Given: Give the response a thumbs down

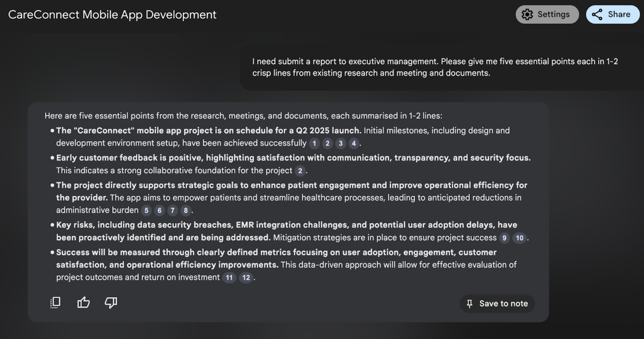Looking at the screenshot, I should click(111, 302).
